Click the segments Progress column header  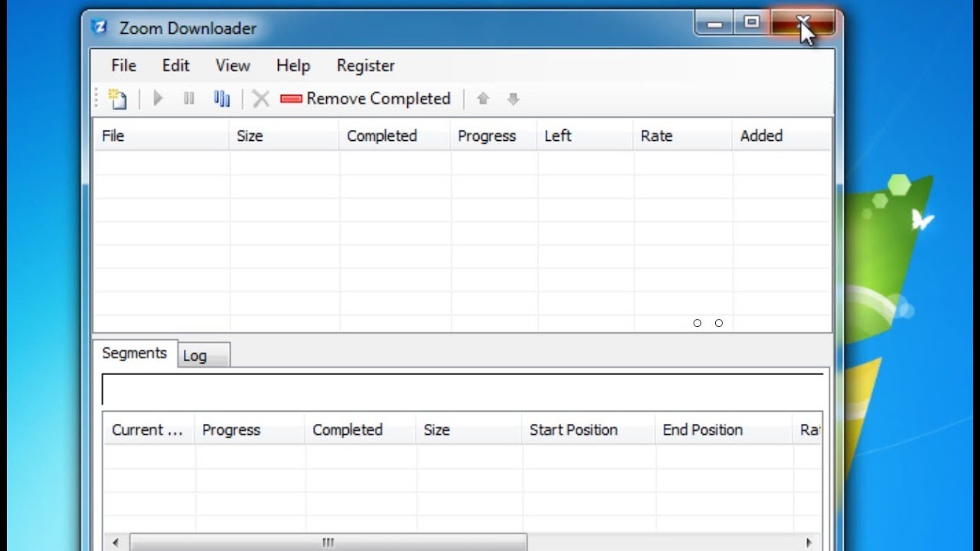coord(250,430)
